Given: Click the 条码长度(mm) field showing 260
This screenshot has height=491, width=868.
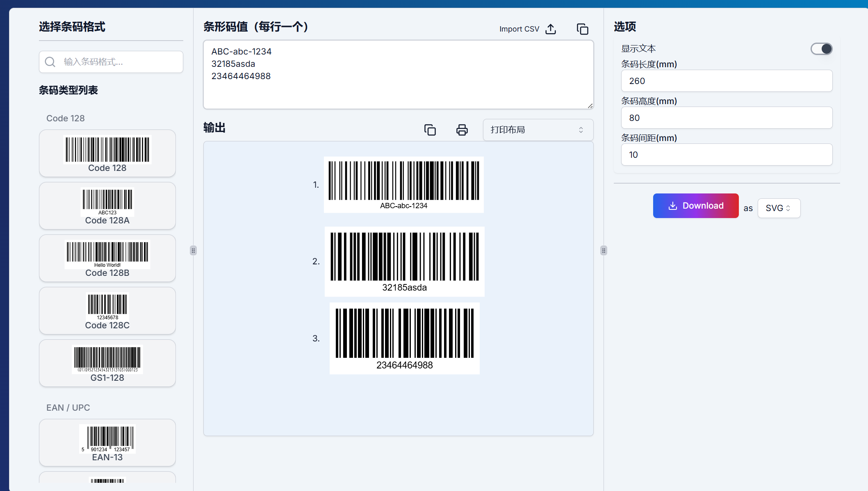Looking at the screenshot, I should click(727, 81).
